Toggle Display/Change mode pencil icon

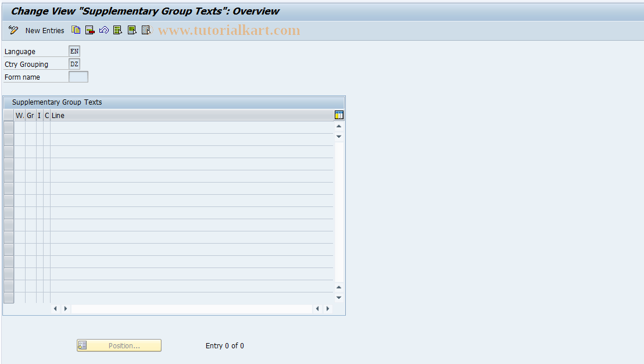pyautogui.click(x=13, y=30)
